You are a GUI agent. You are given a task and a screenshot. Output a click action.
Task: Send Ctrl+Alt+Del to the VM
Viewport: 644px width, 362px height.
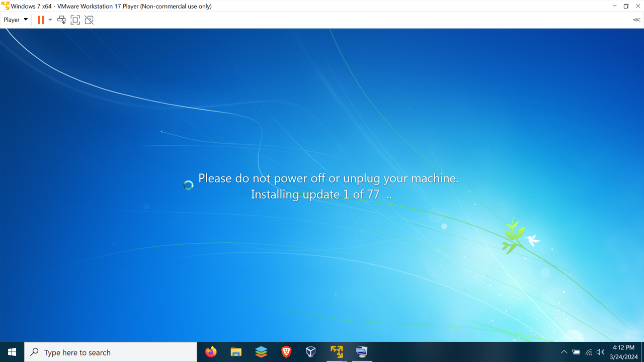tap(61, 20)
